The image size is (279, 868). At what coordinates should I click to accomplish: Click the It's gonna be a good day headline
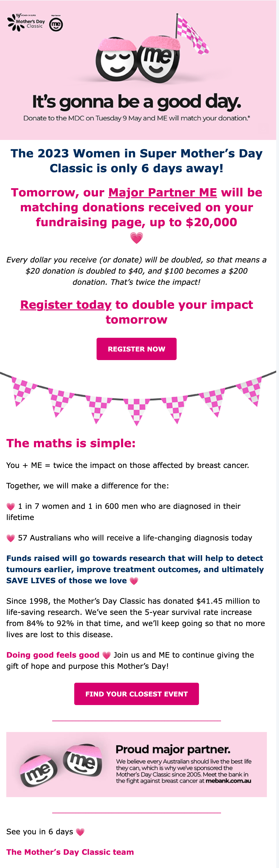pyautogui.click(x=137, y=102)
